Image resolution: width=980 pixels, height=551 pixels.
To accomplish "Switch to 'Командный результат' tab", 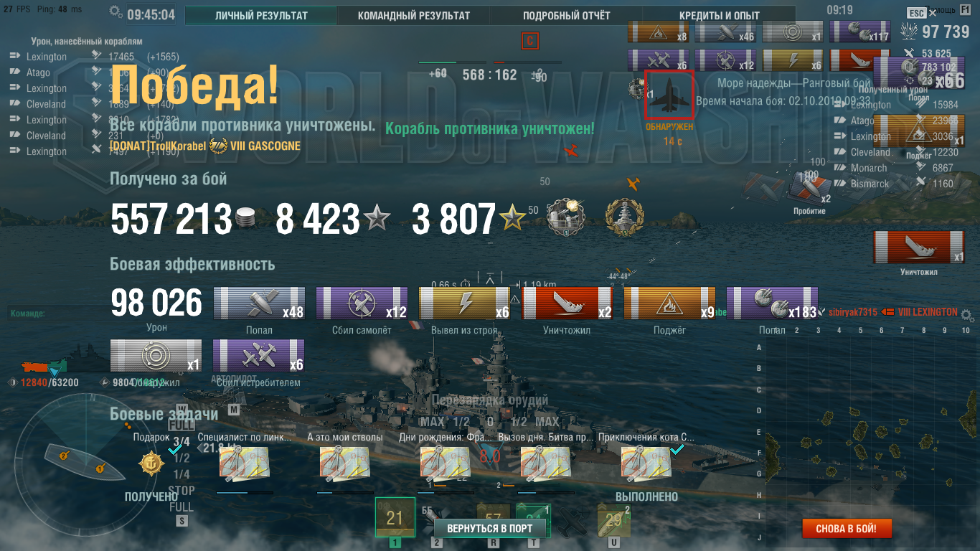I will coord(414,16).
